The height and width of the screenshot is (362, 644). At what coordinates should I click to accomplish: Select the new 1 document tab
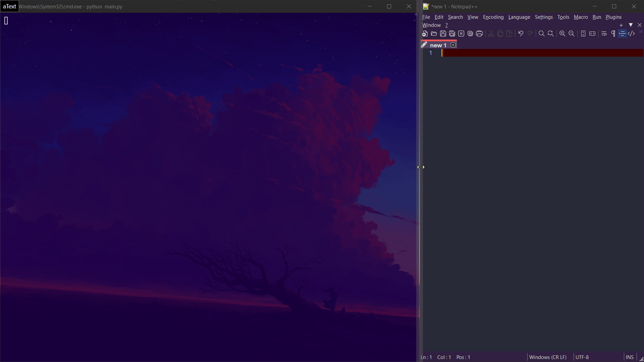coord(438,45)
